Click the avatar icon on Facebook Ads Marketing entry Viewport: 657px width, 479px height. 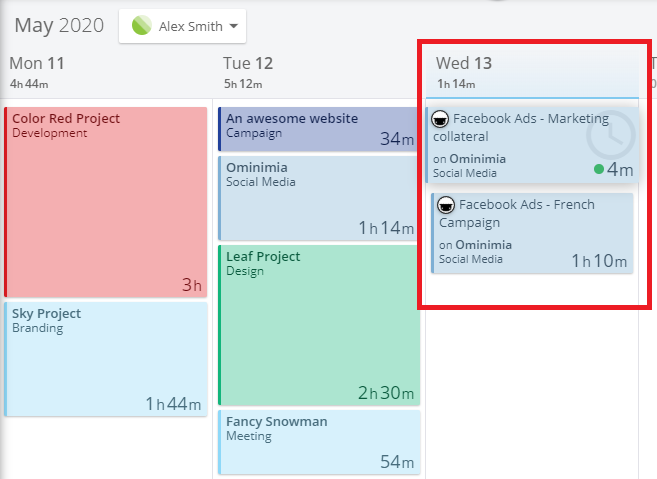point(440,119)
